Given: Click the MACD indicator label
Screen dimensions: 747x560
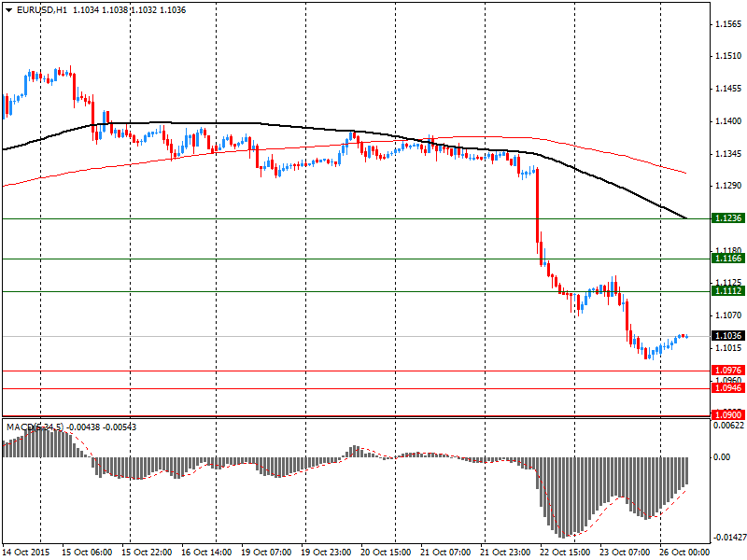Looking at the screenshot, I should point(72,427).
